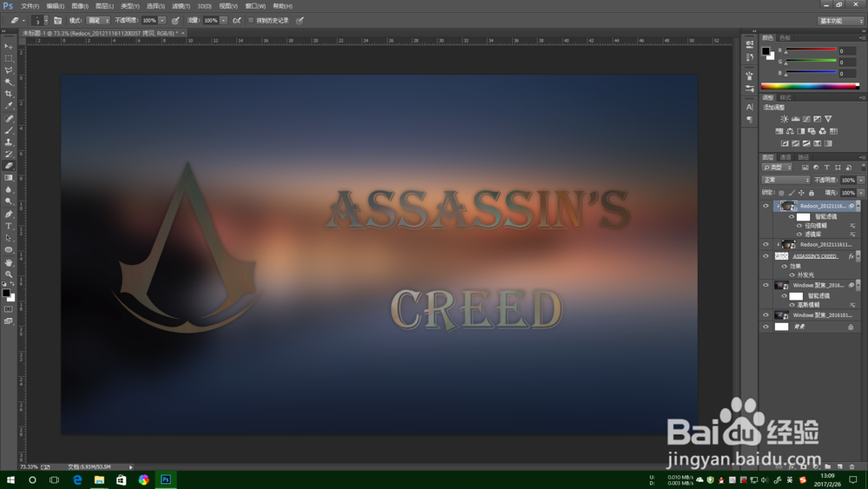Open the layer blend mode dropdown (正常)
The width and height of the screenshot is (868, 489).
point(786,180)
